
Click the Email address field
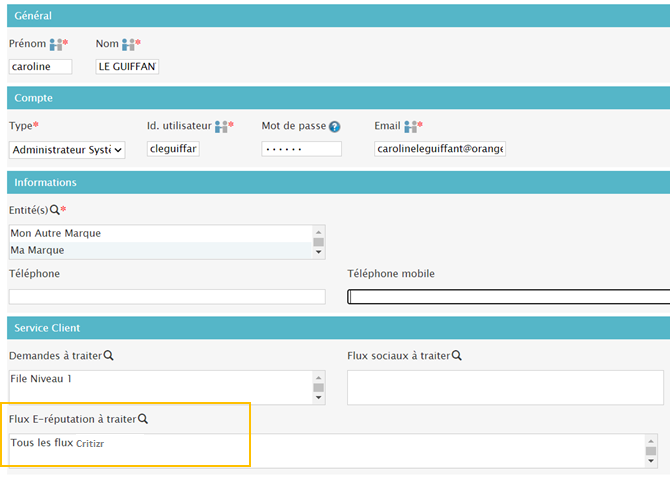point(440,149)
